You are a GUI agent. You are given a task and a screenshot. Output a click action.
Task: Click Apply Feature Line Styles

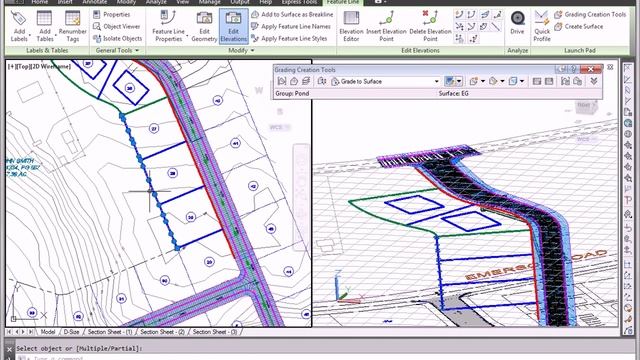(x=289, y=38)
